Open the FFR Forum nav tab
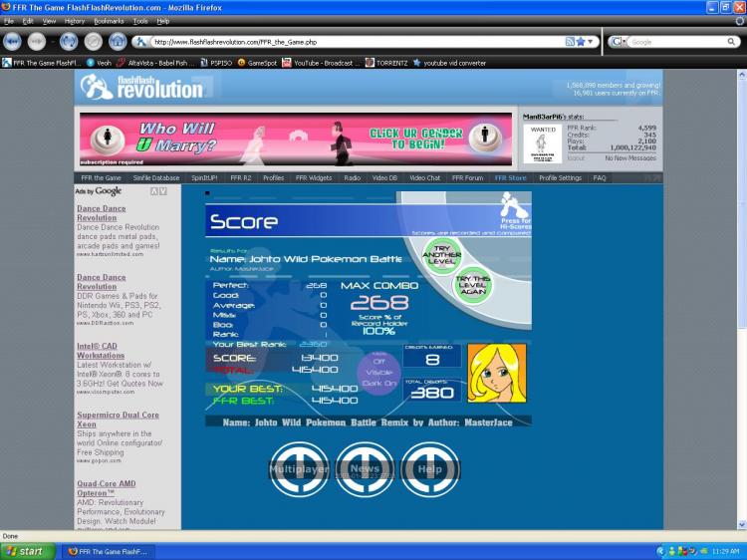The image size is (747, 560). point(467,177)
